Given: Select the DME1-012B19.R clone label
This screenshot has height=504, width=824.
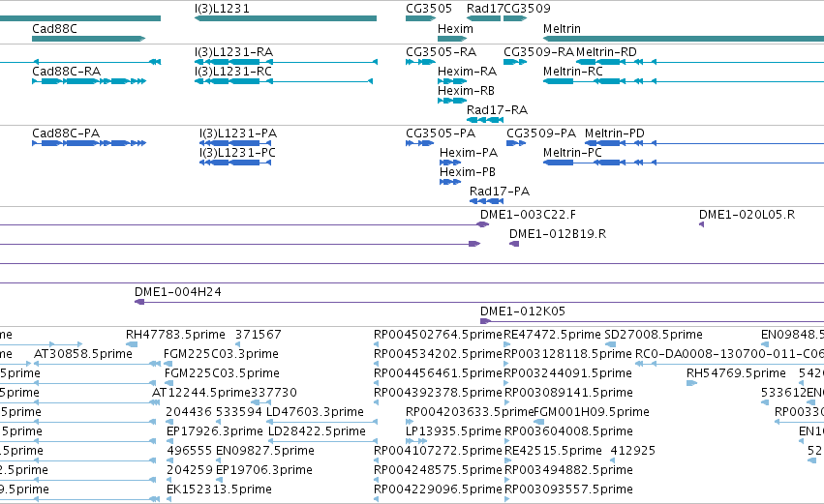Looking at the screenshot, I should click(x=558, y=234).
